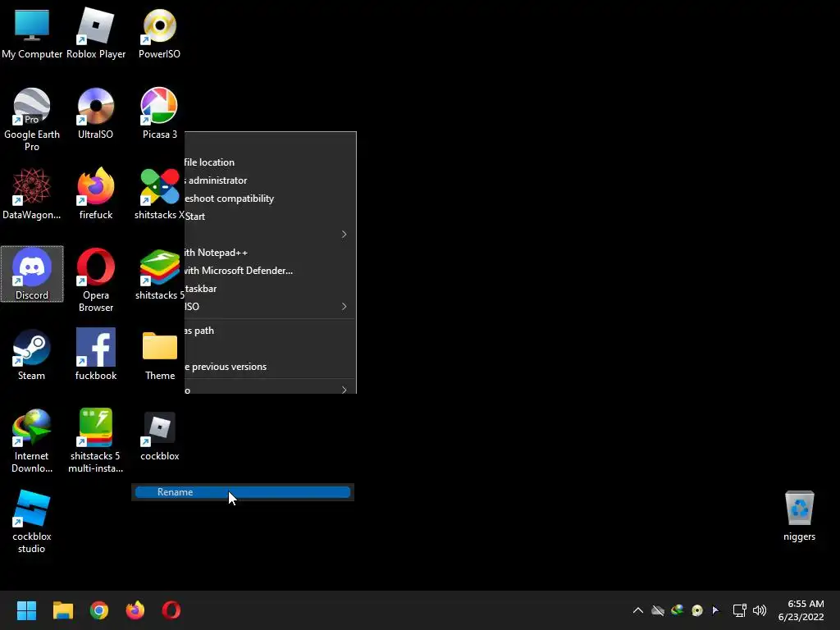Select the multi-instance manager desktop shortcut
Viewport: 840px width, 630px height.
coord(96,441)
